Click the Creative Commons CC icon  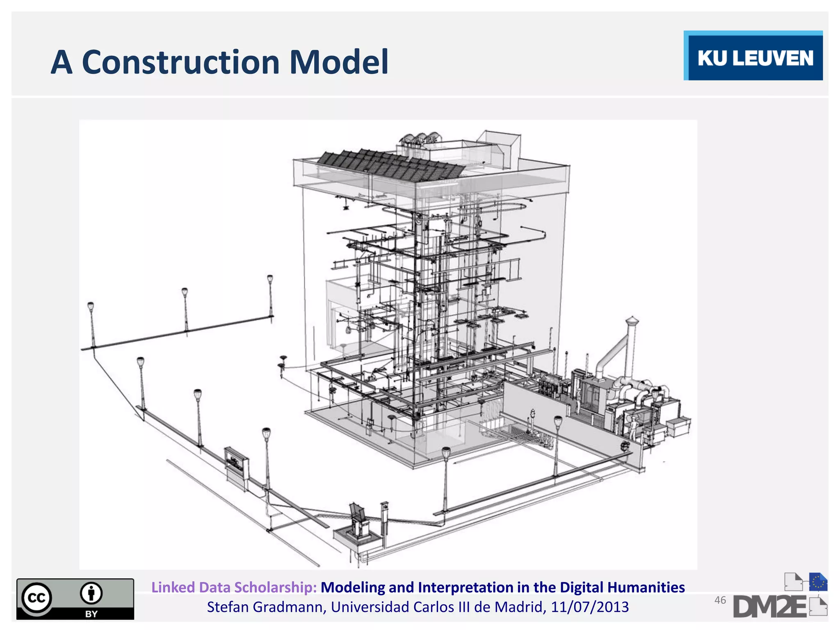tap(37, 598)
